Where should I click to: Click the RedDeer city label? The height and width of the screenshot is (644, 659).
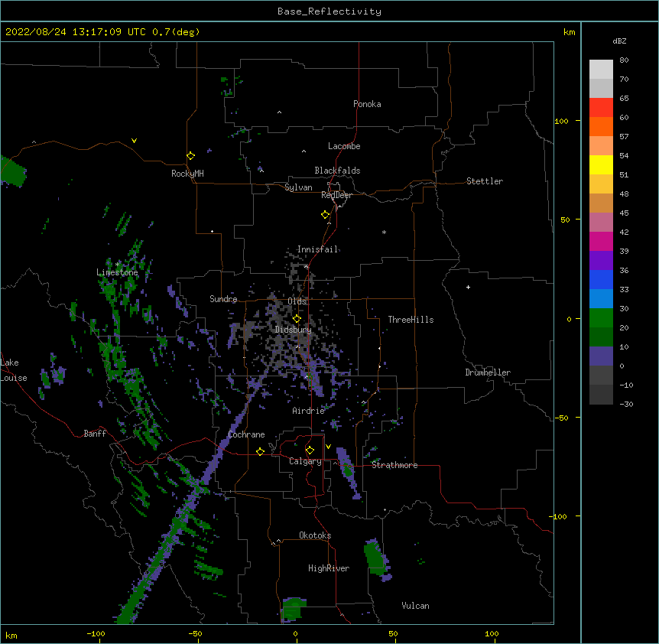coord(336,195)
